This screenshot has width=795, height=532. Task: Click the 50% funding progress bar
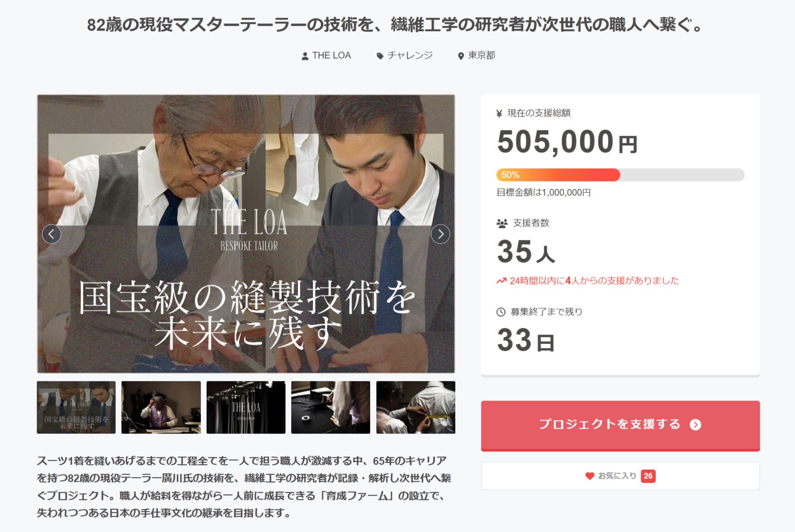click(620, 175)
